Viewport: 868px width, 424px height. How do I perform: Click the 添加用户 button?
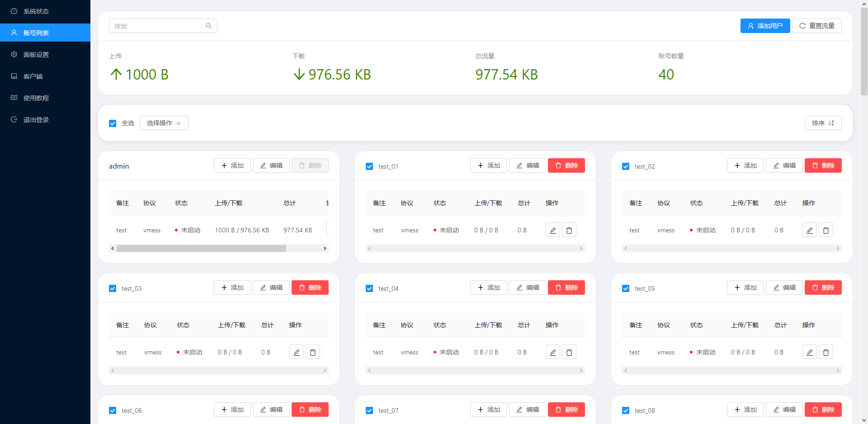point(765,26)
